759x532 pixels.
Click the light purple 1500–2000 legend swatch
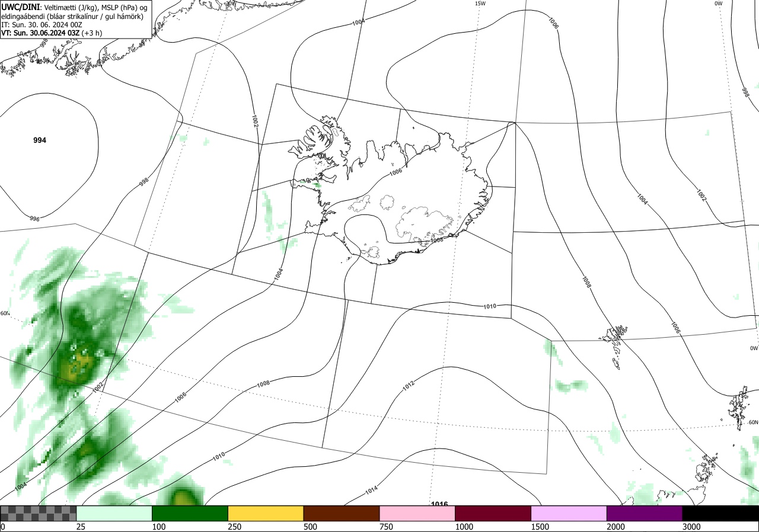coord(569,513)
